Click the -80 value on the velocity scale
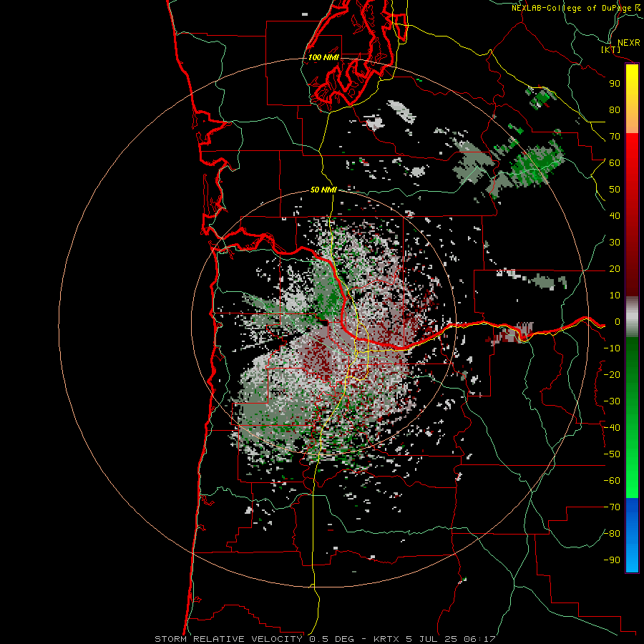This screenshot has width=644, height=644. pos(612,534)
